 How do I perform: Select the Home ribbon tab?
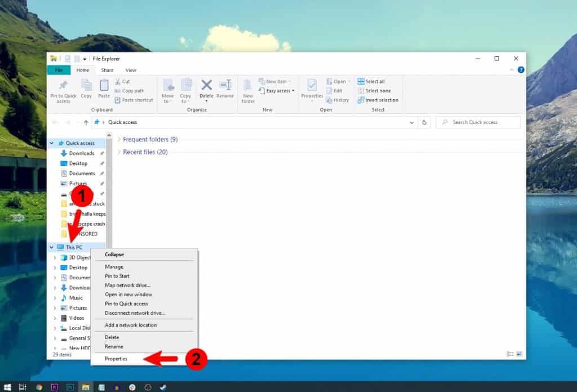click(82, 70)
